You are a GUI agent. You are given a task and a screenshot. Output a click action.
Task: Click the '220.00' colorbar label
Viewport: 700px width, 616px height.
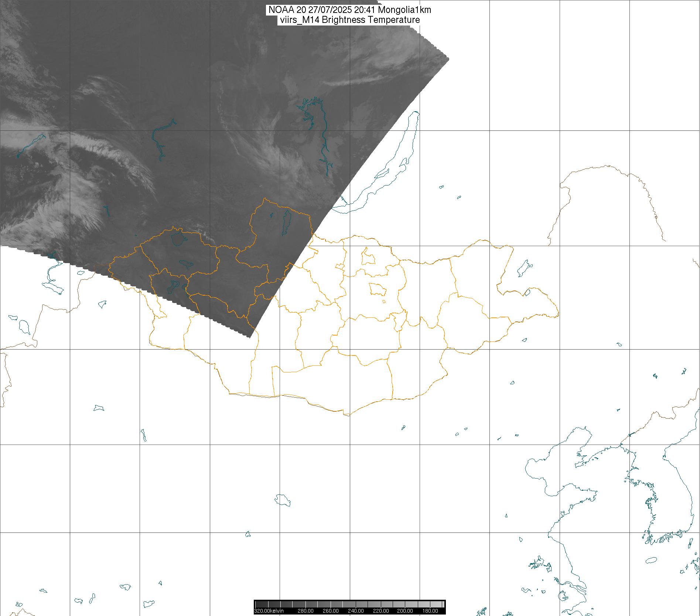(380, 611)
